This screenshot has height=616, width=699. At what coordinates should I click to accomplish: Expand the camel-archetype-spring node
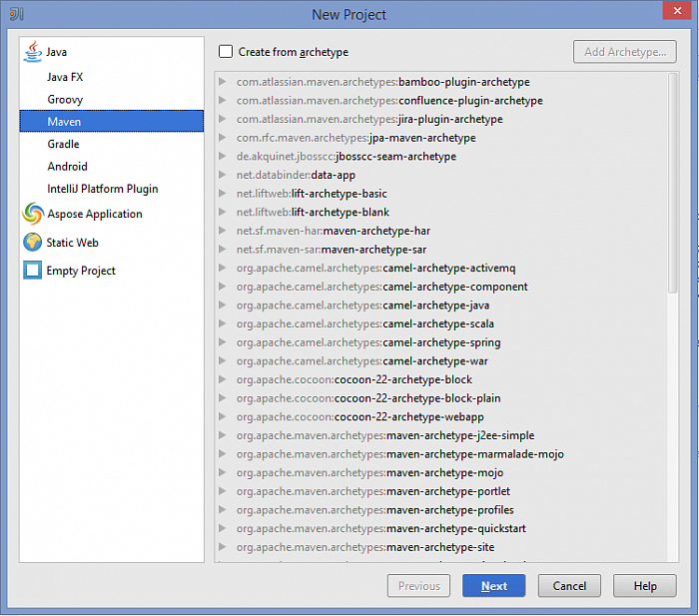223,342
